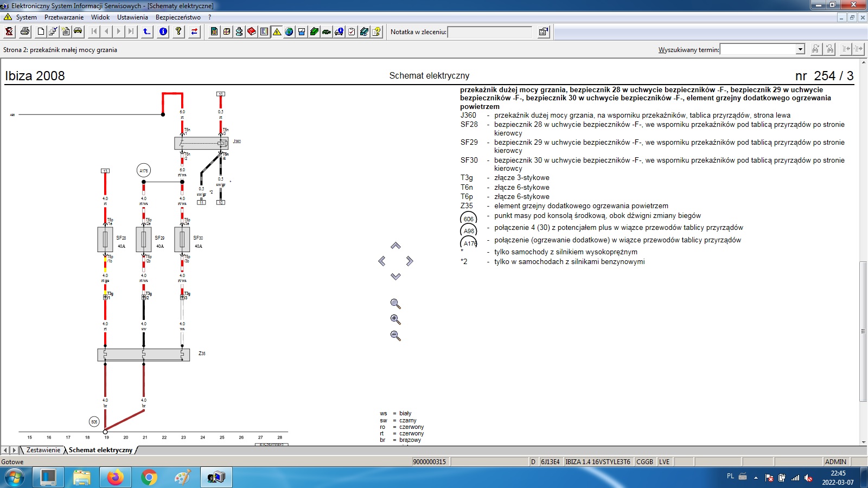Go to the previous page arrow
This screenshot has height=488, width=868.
click(106, 31)
